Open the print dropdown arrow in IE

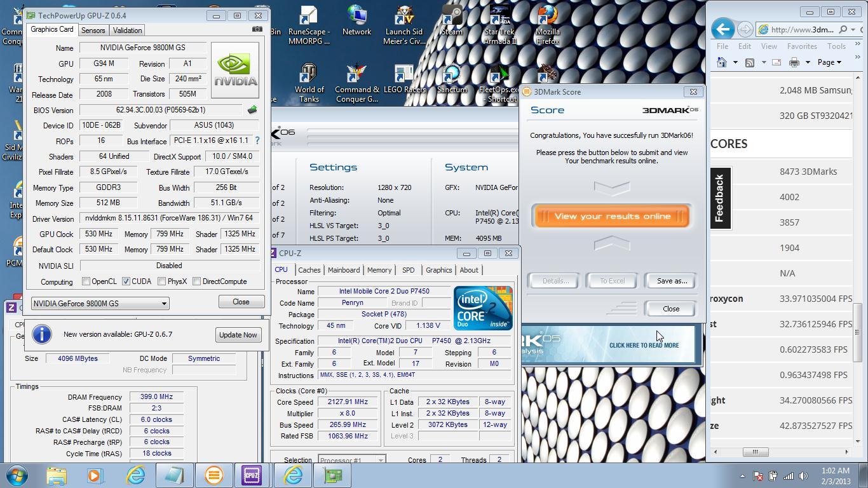point(808,62)
